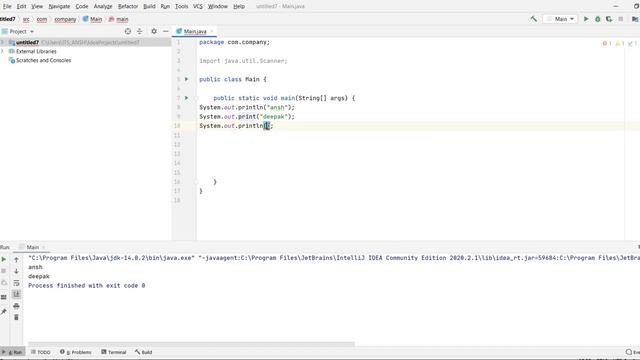Click the collapse all icon in Project panel
640x360 pixels.
[x=140, y=31]
